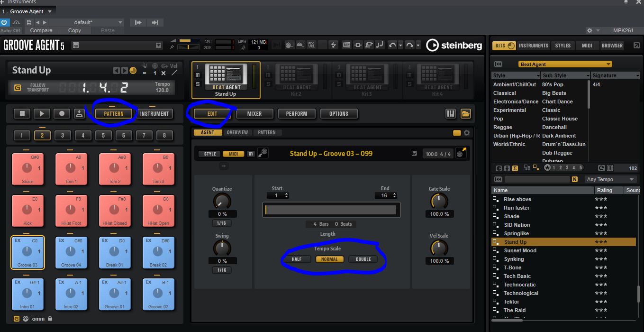Show the keyboard with the piano icon

[451, 113]
